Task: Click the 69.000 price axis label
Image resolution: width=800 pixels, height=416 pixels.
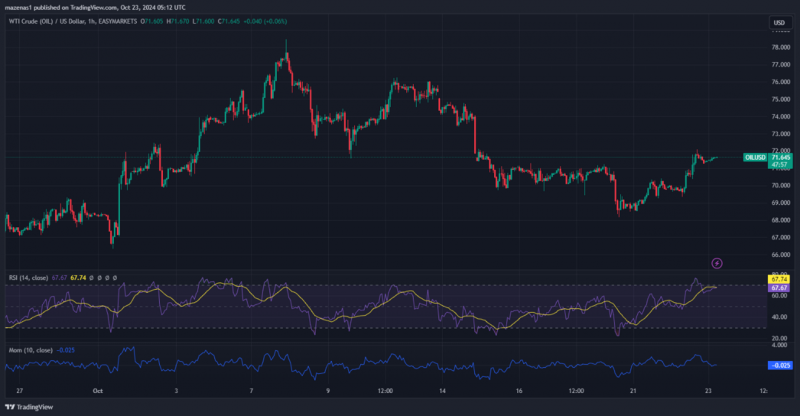Action: (x=781, y=203)
